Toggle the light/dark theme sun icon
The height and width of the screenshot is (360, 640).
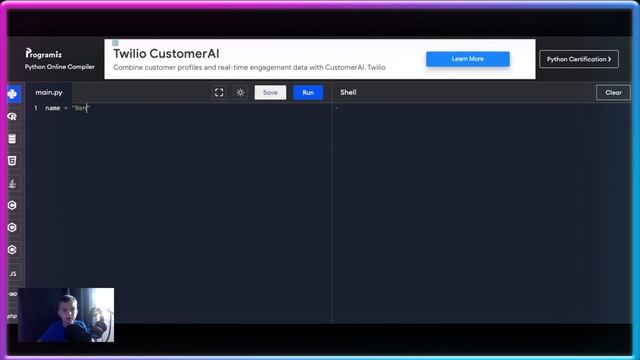[x=240, y=93]
